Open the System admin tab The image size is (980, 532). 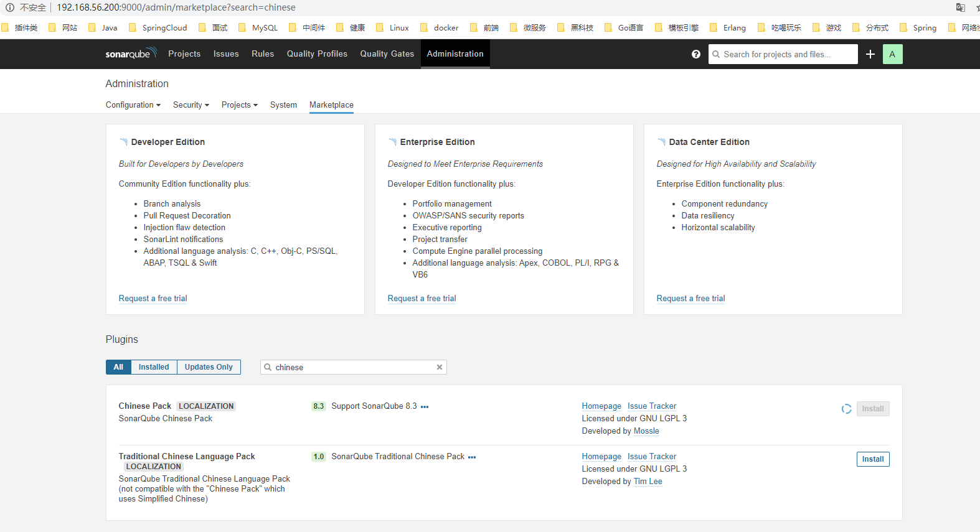283,105
